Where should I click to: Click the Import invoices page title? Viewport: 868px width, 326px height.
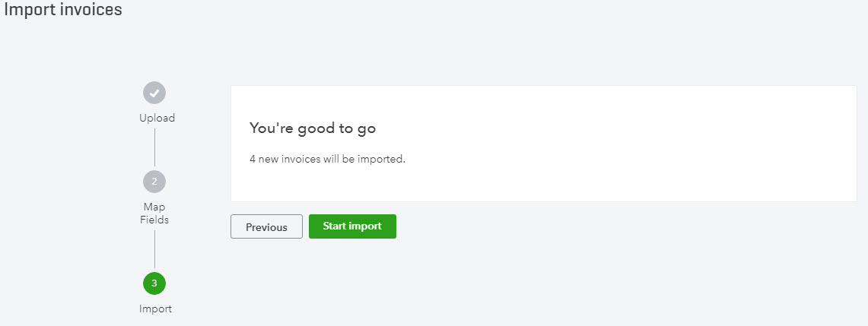63,9
